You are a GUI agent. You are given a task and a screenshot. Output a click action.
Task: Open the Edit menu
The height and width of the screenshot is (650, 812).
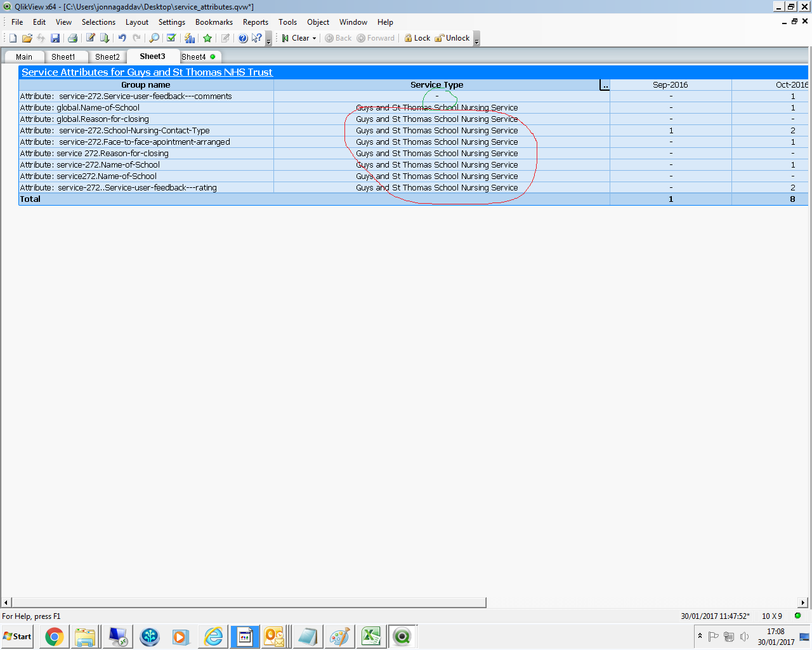(39, 22)
